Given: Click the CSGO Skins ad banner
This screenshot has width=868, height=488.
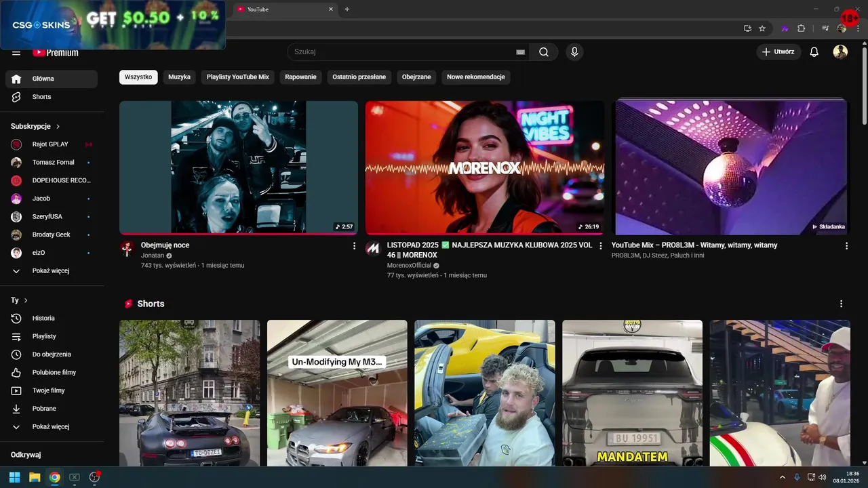Looking at the screenshot, I should coord(113,24).
